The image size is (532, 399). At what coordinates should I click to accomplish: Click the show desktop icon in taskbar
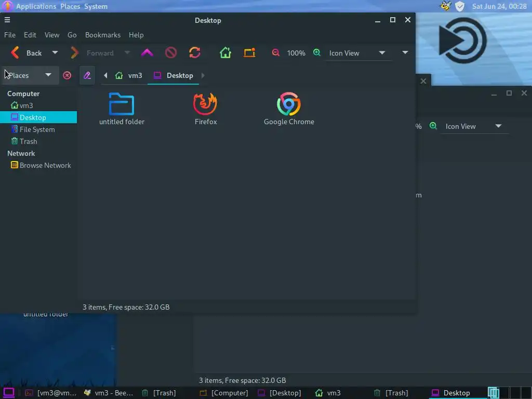(x=8, y=393)
